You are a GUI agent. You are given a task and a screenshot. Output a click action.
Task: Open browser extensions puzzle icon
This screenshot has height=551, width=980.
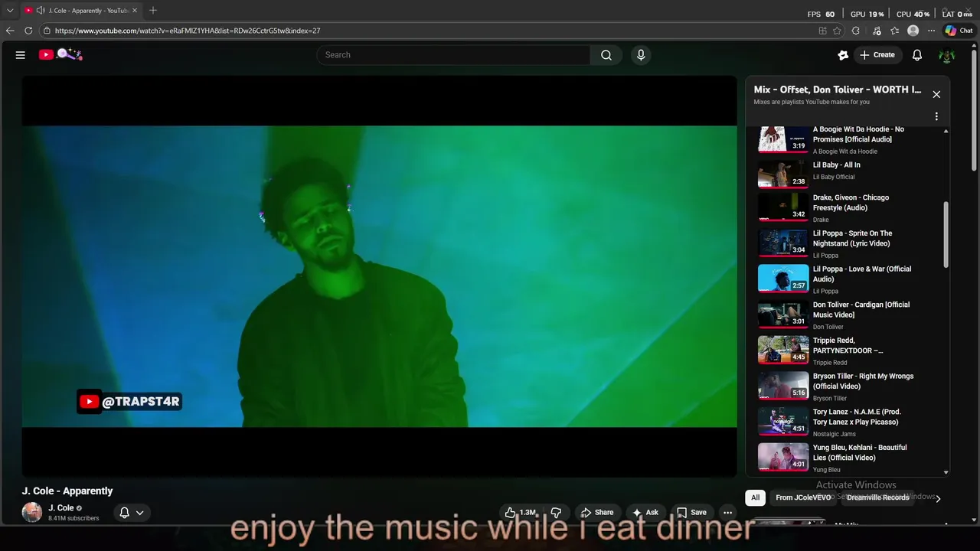point(855,31)
